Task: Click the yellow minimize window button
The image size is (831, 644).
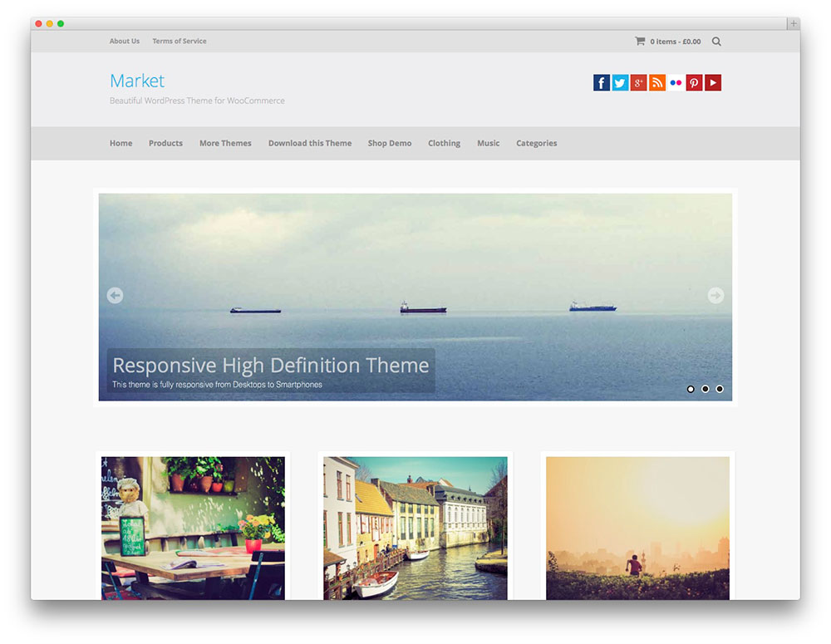Action: [x=49, y=23]
